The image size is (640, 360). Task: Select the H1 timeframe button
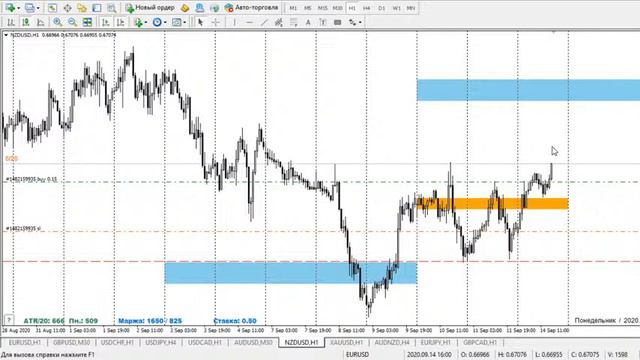tap(352, 8)
